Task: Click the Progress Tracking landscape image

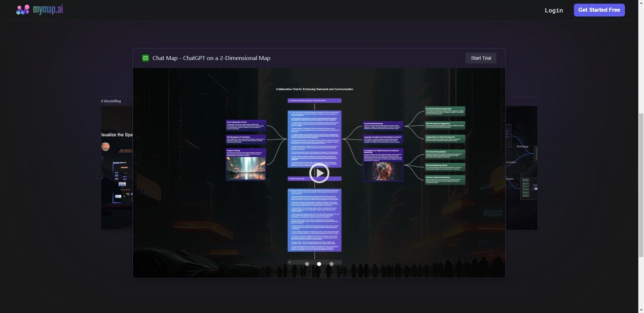Action: tap(246, 167)
